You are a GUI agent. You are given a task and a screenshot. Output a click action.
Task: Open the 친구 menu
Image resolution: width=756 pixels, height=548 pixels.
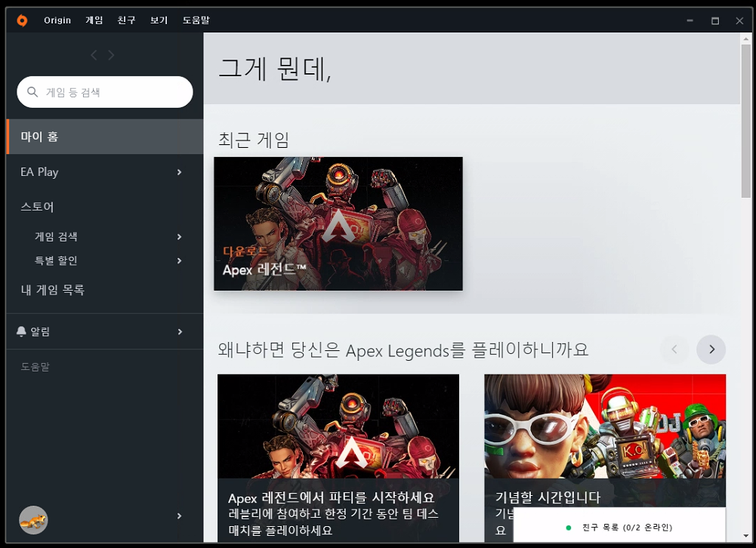126,20
